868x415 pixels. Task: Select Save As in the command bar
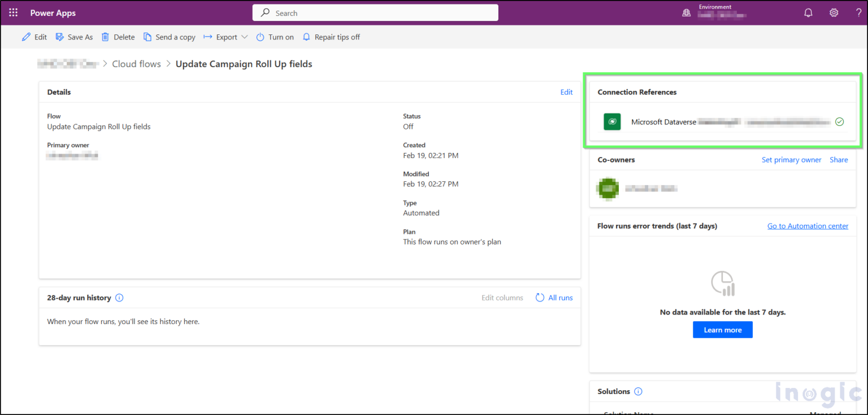74,37
